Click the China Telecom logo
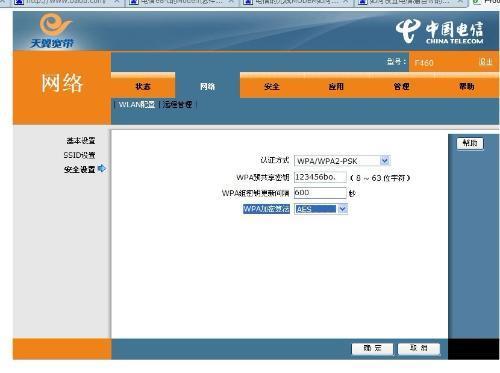 [440, 31]
